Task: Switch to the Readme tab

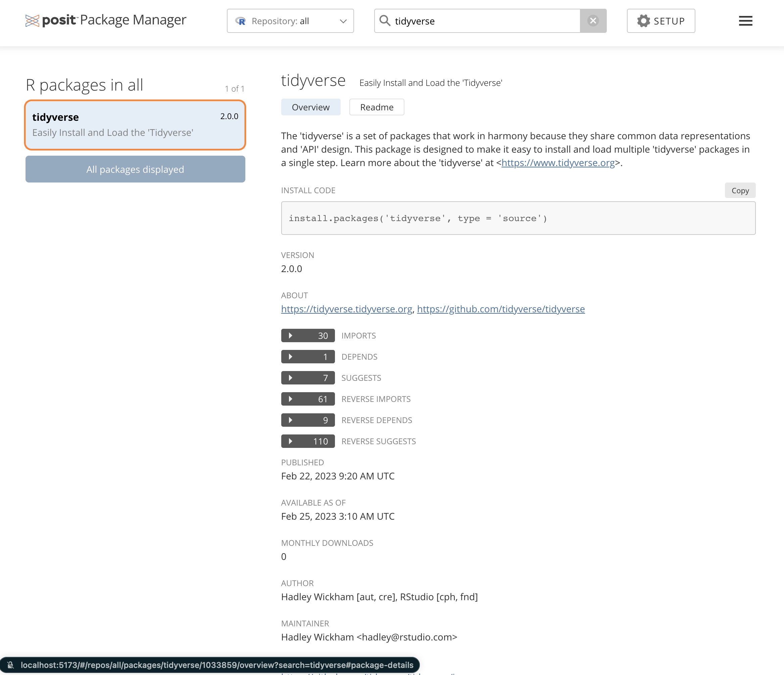Action: pyautogui.click(x=377, y=107)
